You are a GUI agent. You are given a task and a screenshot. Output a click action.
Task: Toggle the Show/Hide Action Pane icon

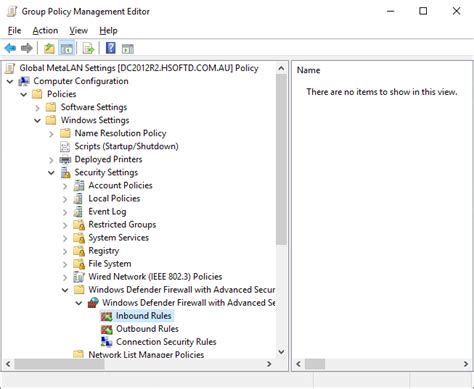click(128, 49)
